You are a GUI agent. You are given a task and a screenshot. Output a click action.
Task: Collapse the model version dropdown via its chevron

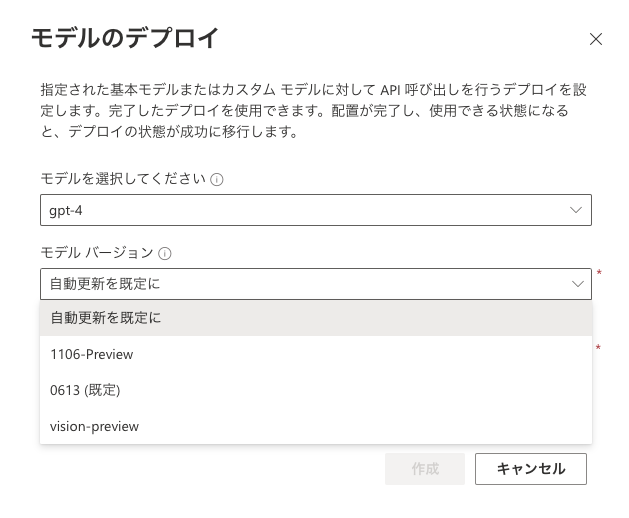[x=577, y=284]
